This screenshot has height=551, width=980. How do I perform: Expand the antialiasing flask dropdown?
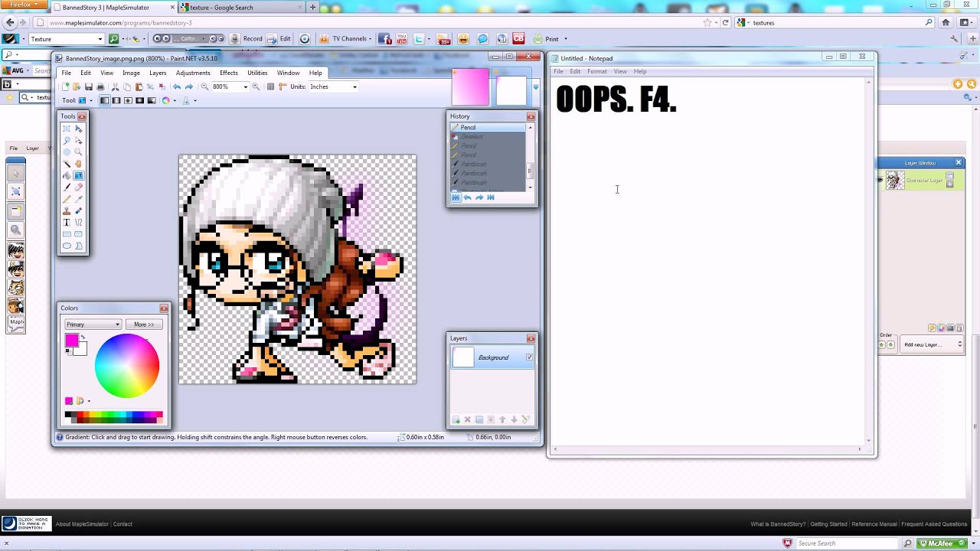[x=195, y=100]
